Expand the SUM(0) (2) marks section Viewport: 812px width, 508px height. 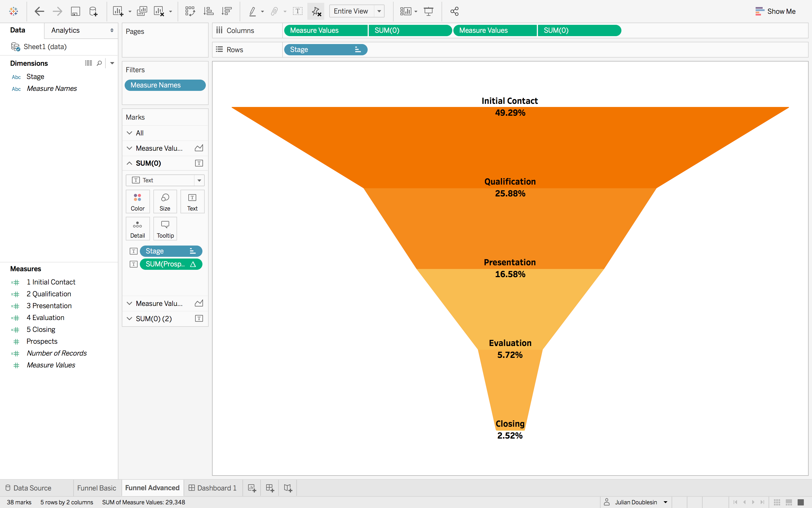pos(129,319)
